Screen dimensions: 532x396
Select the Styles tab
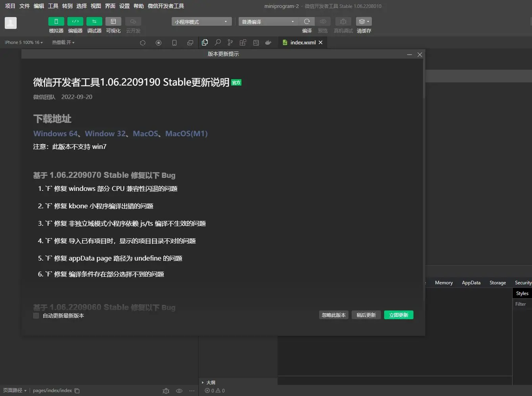[522, 293]
